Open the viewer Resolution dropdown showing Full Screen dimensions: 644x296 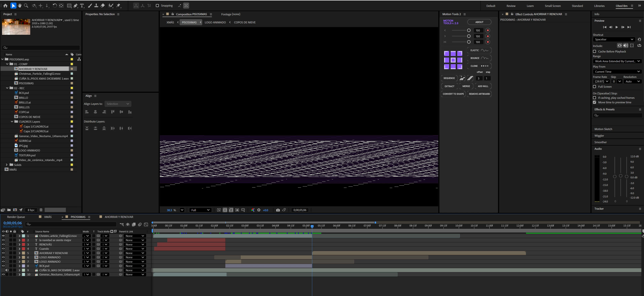(x=200, y=210)
